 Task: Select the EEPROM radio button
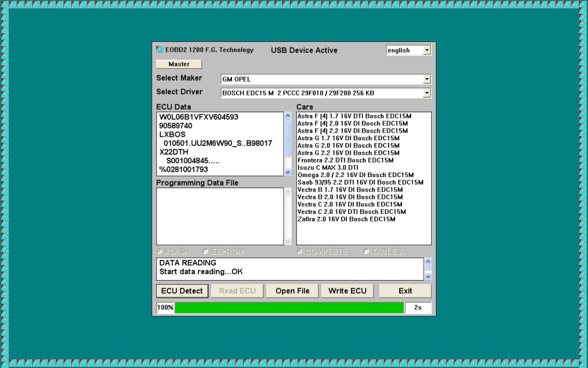coord(206,252)
